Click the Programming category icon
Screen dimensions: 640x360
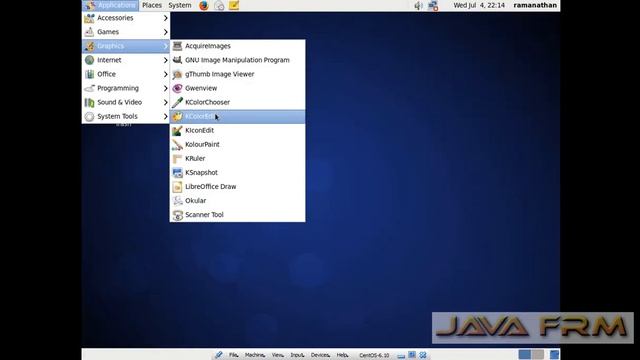click(89, 88)
